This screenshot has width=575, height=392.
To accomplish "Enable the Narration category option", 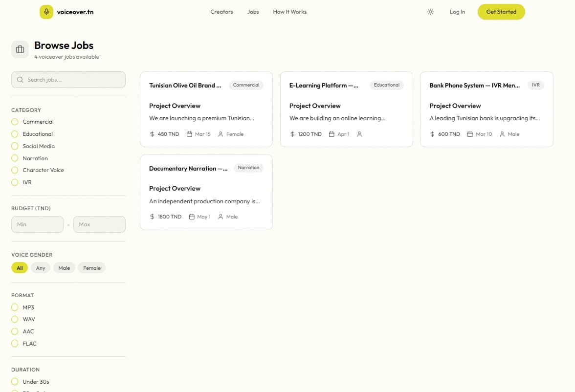I will point(15,158).
